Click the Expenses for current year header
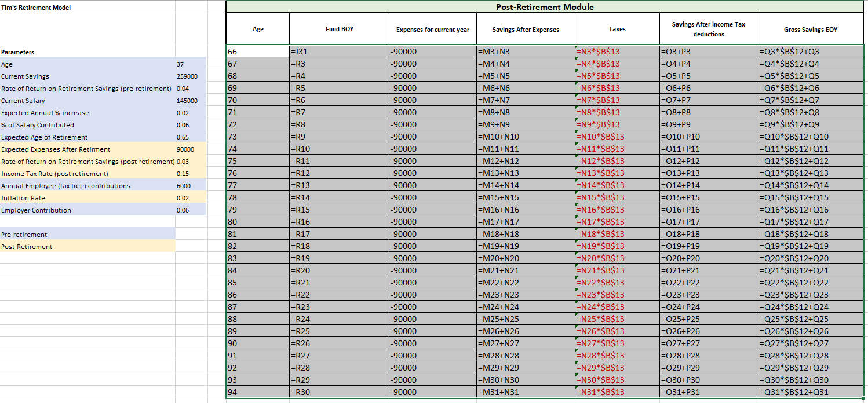 pos(432,29)
